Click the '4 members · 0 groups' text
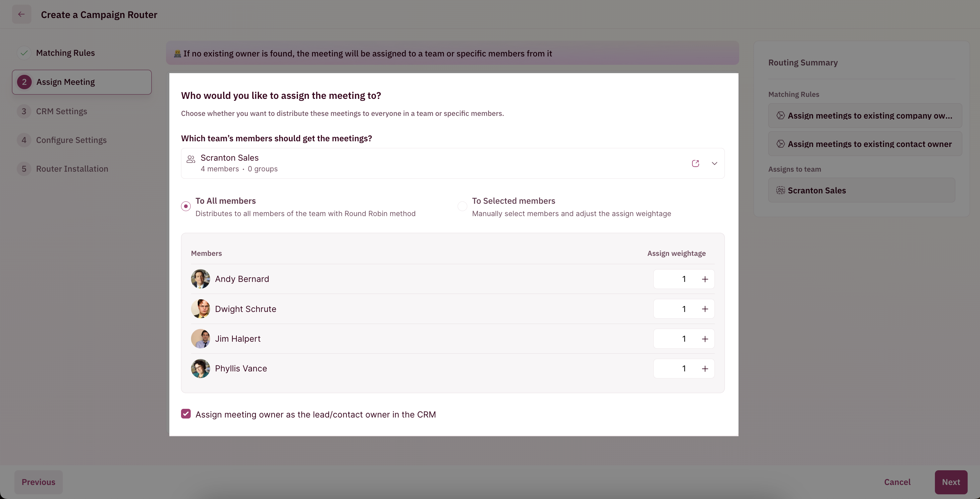This screenshot has height=499, width=980. 239,169
